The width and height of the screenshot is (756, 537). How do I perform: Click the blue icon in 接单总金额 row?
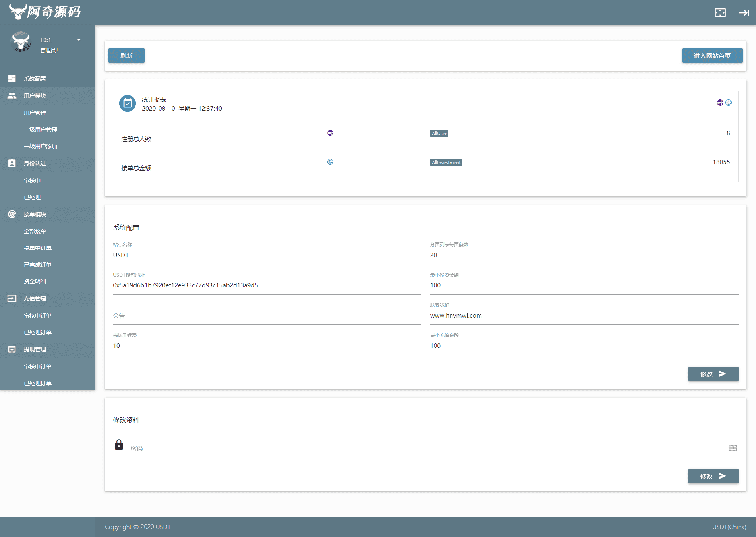point(330,162)
